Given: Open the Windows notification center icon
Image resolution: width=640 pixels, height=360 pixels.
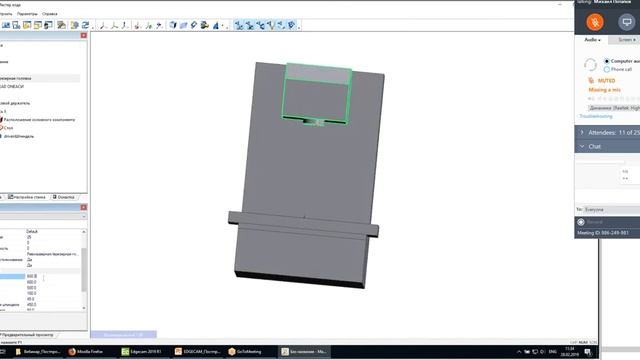Looking at the screenshot, I should click(x=588, y=352).
